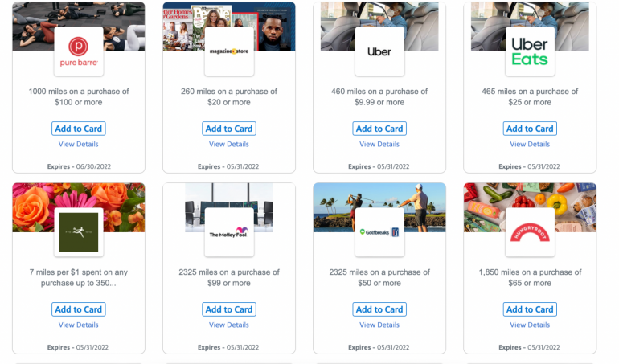This screenshot has width=619, height=364.
Task: Click the Magazine Store logo icon
Action: pyautogui.click(x=229, y=51)
